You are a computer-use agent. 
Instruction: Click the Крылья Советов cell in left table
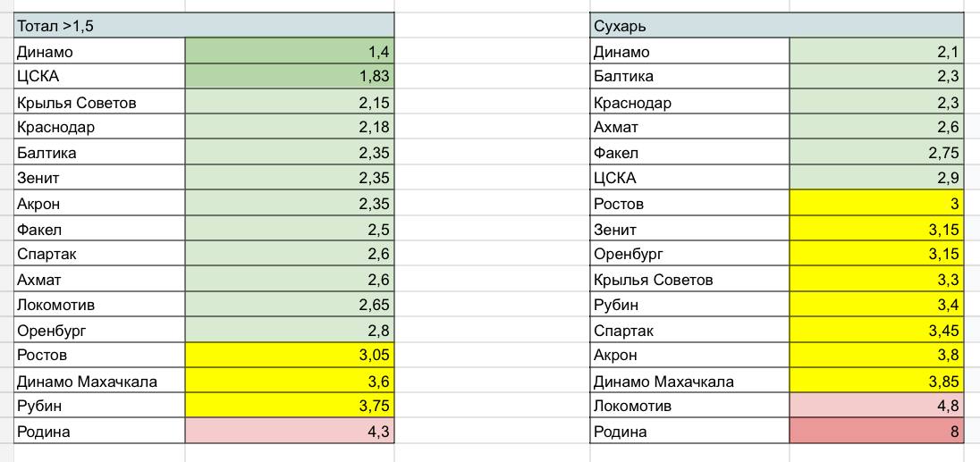tap(99, 103)
